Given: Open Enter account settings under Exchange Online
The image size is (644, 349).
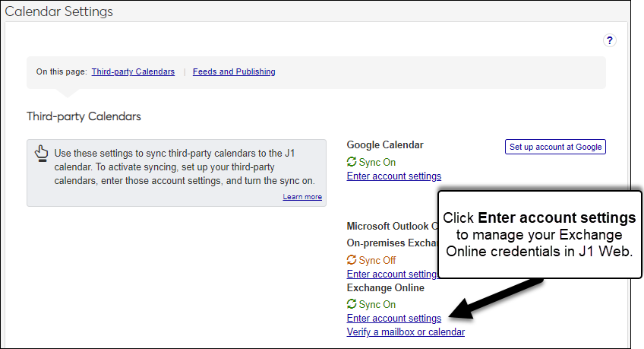Looking at the screenshot, I should click(393, 319).
